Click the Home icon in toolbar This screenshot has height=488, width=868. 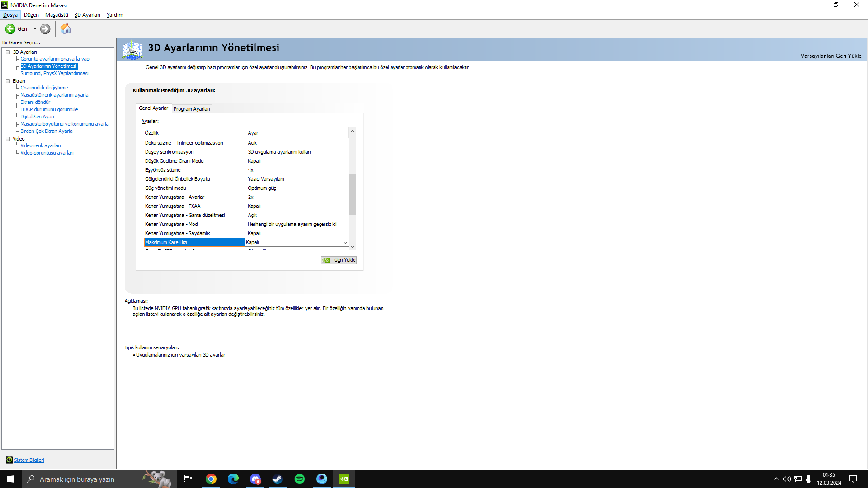pos(66,29)
